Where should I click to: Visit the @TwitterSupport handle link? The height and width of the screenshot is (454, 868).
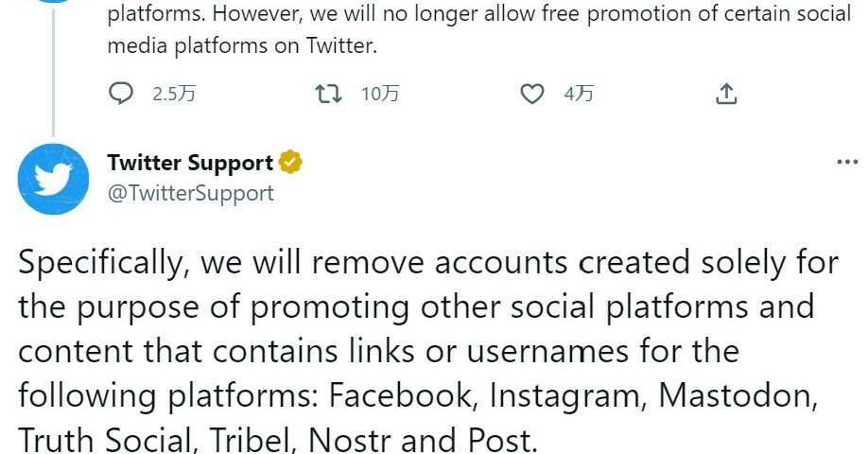coord(190,193)
